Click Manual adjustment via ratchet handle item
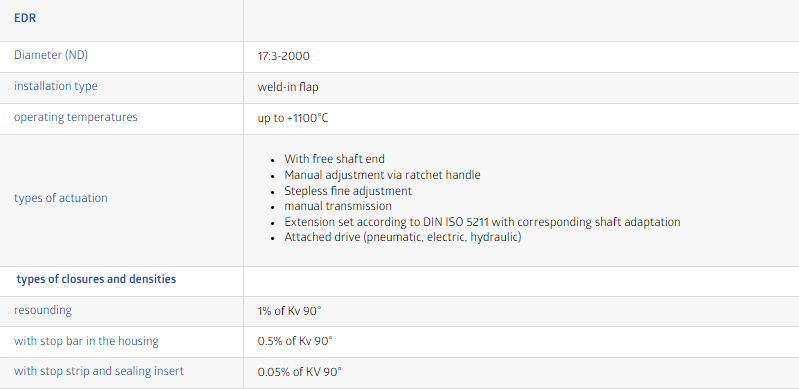Image resolution: width=799 pixels, height=389 pixels. [x=382, y=175]
